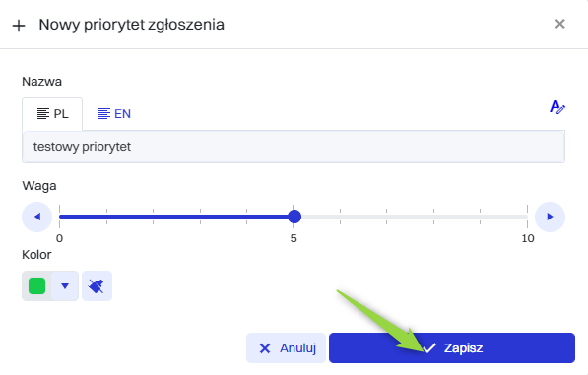Increase Waga with the right arrow button
588x375 pixels.
550,217
